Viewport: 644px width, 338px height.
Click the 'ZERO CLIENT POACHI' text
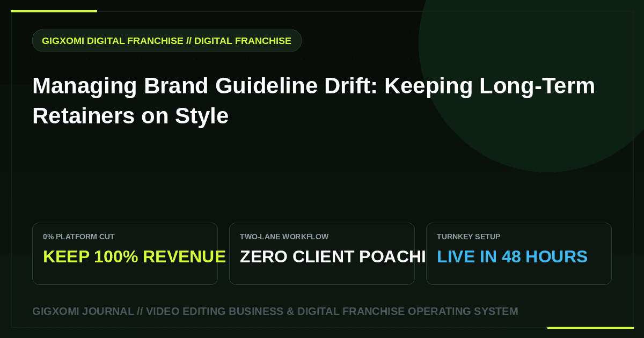[333, 257]
